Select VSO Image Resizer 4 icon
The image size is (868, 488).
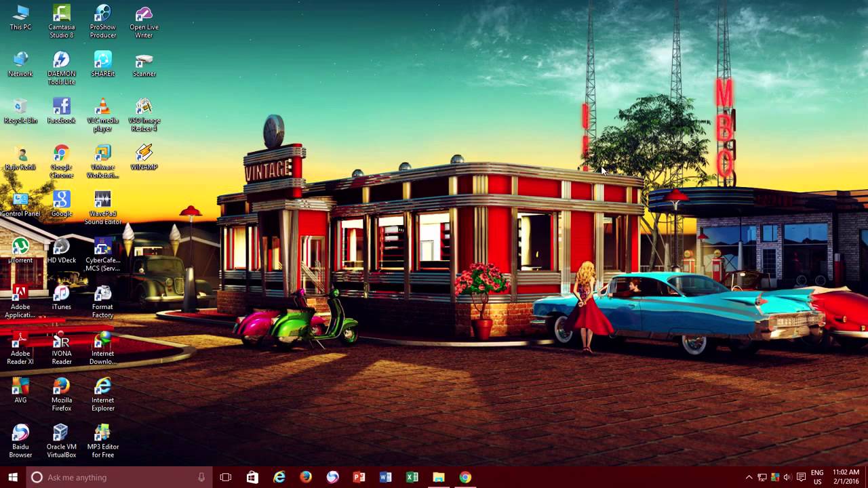pos(144,115)
